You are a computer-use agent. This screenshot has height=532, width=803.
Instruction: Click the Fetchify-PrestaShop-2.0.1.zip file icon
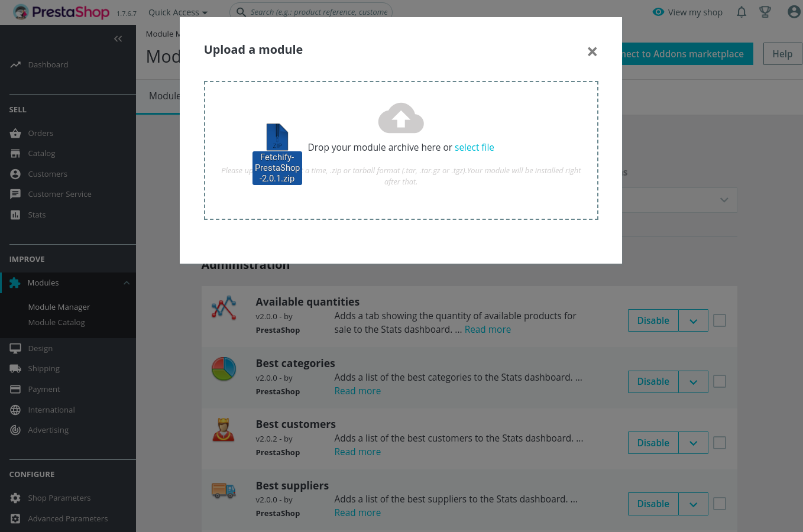click(277, 137)
